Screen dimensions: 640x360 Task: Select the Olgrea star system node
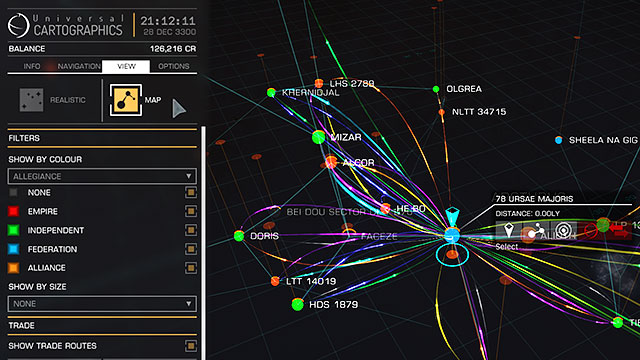click(436, 89)
